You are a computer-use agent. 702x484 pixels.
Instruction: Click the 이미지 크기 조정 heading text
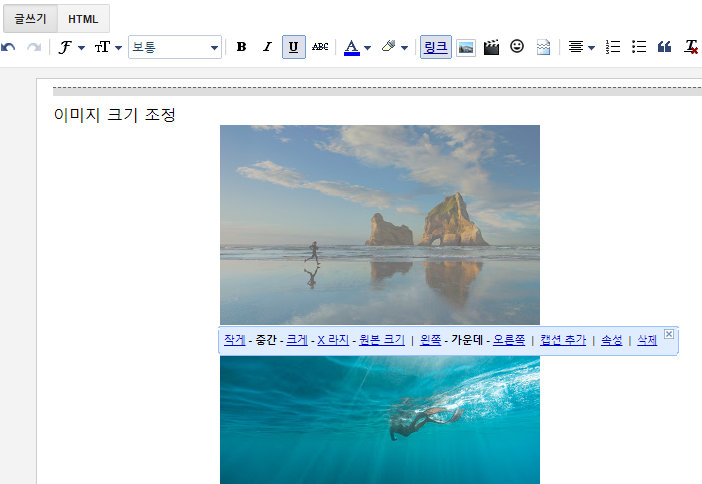pos(115,115)
